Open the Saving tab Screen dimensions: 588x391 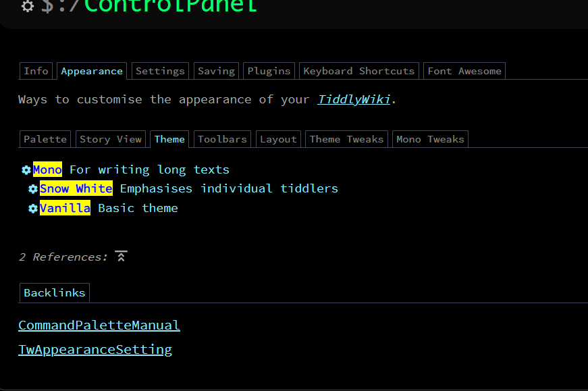click(217, 71)
